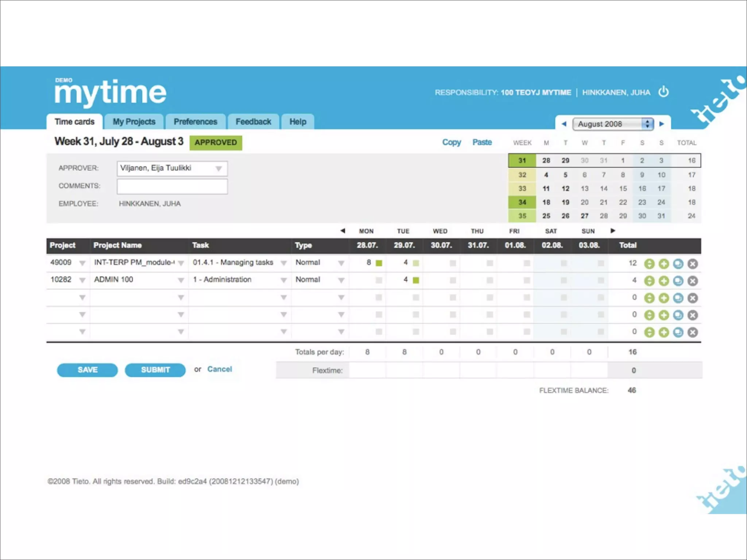The height and width of the screenshot is (560, 747).
Task: Click the Copy link
Action: tap(451, 142)
